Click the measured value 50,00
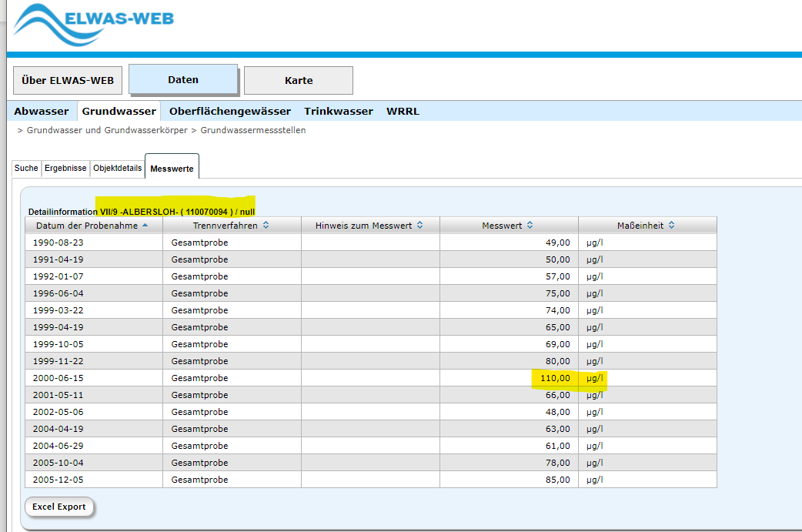Viewport: 802px width, 532px height. click(x=557, y=259)
